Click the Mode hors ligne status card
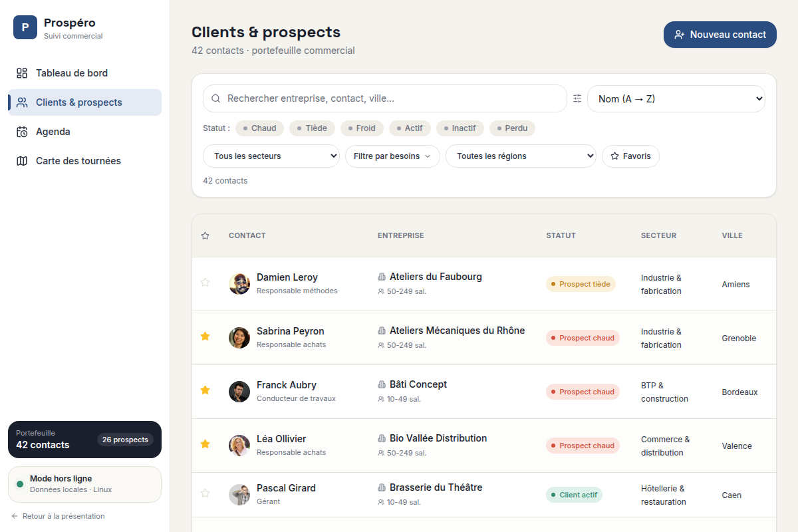Viewport: 798px width, 532px height. 84,484
